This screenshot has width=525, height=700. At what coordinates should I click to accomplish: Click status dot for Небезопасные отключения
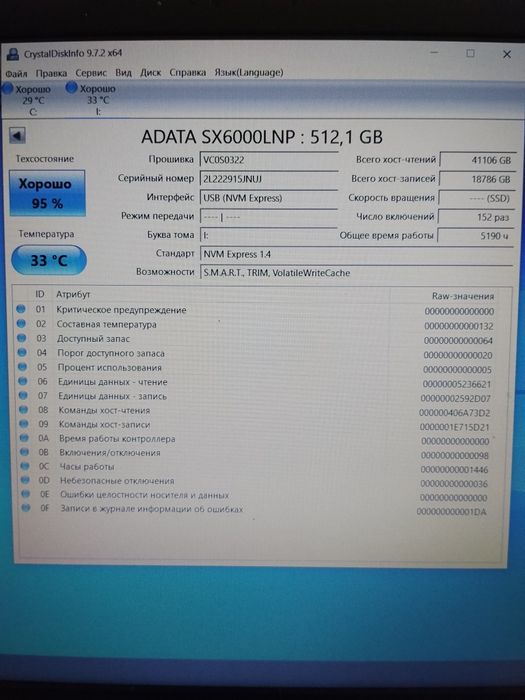25,480
